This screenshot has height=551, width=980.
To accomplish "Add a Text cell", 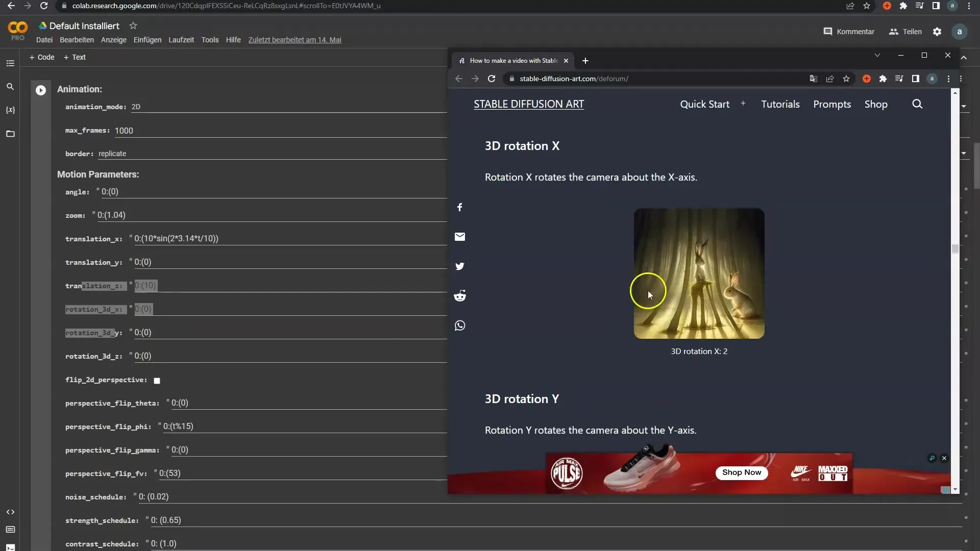I will coord(75,57).
